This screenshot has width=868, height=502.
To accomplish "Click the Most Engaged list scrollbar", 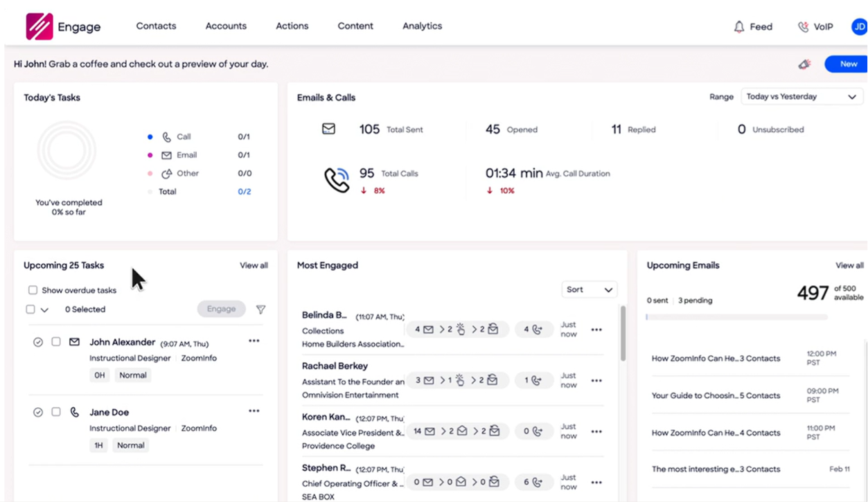I will tap(623, 334).
